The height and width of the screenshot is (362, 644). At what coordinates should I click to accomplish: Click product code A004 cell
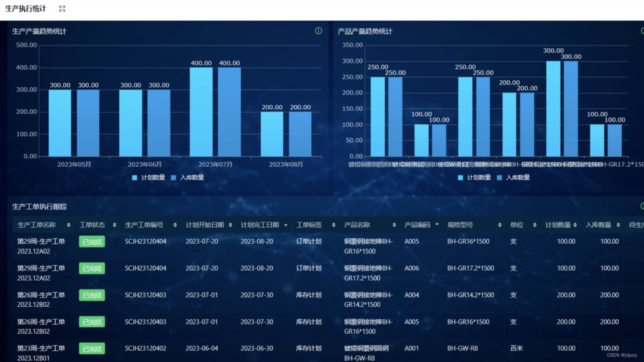412,295
